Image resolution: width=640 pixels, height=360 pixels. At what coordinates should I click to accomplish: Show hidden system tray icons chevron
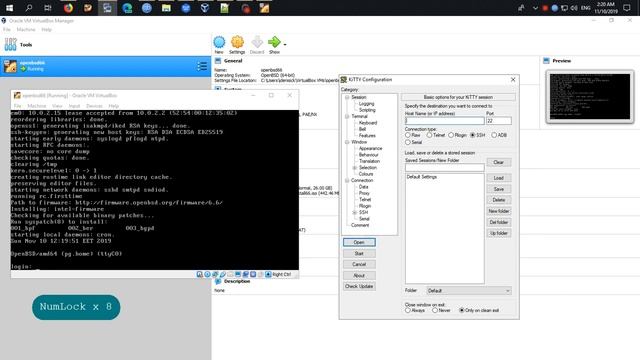pyautogui.click(x=535, y=8)
